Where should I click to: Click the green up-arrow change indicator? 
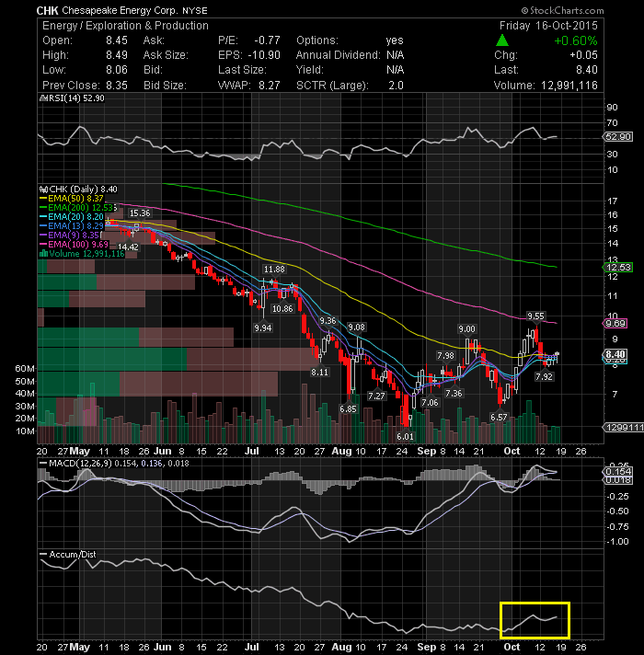click(x=502, y=40)
